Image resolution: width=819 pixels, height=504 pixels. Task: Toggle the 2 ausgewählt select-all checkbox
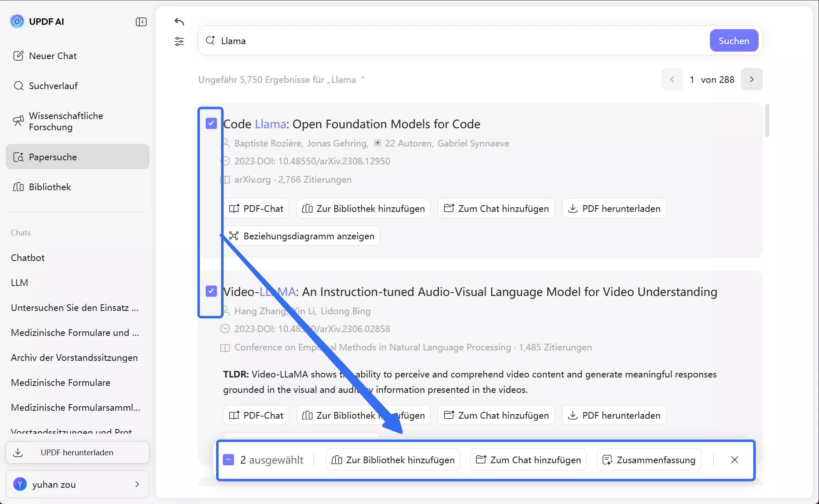click(228, 459)
